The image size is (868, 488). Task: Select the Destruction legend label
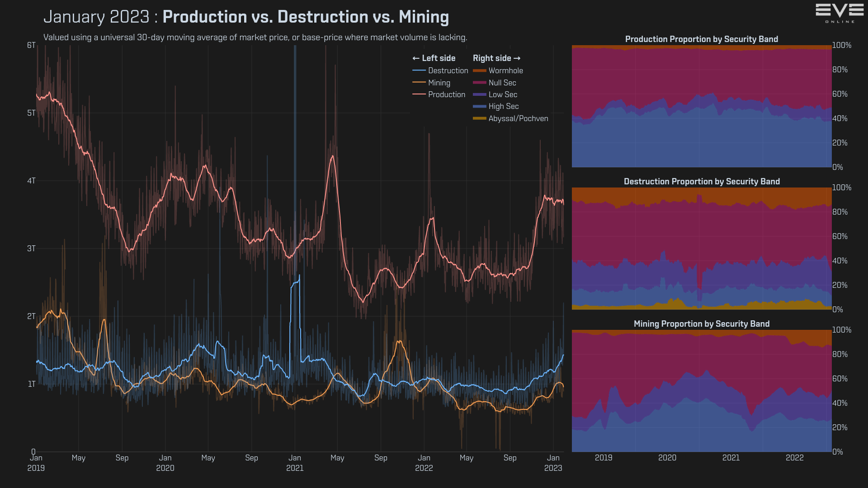click(448, 70)
